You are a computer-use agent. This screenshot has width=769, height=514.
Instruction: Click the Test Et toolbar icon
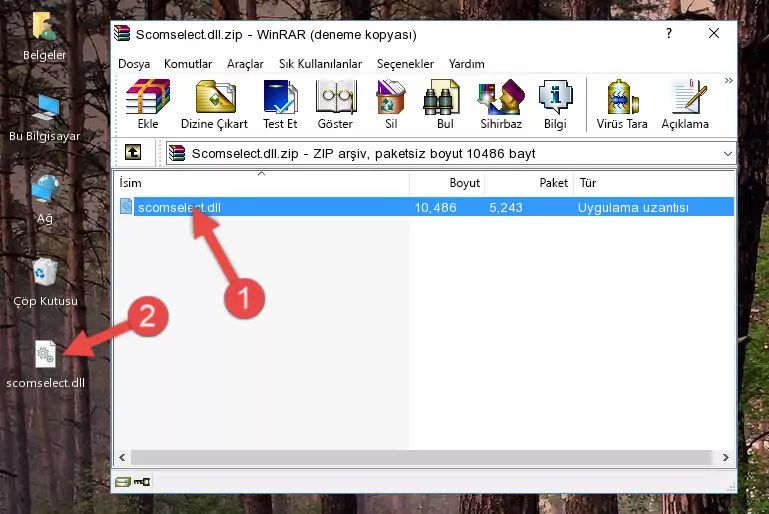280,97
